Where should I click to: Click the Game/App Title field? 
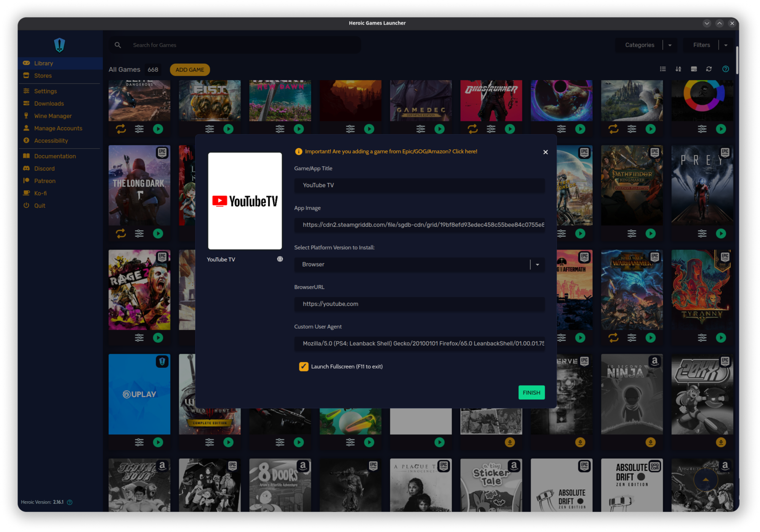(x=420, y=185)
